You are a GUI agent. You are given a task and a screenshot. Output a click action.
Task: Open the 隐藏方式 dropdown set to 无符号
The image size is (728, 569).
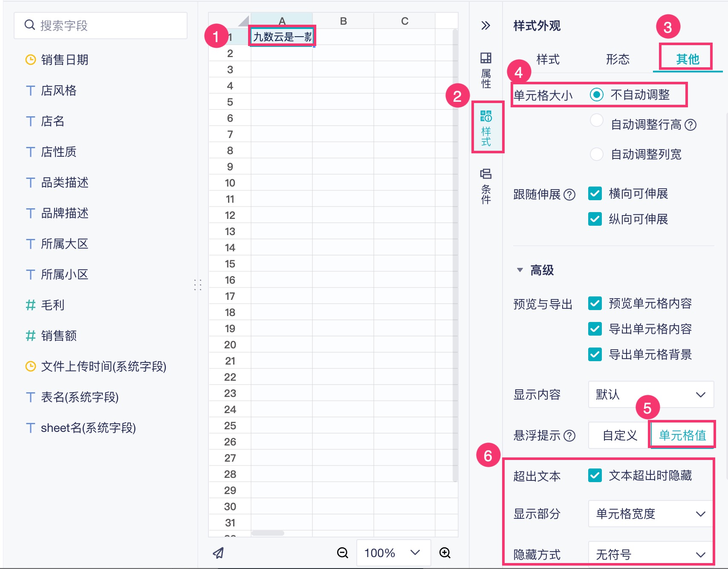point(651,554)
